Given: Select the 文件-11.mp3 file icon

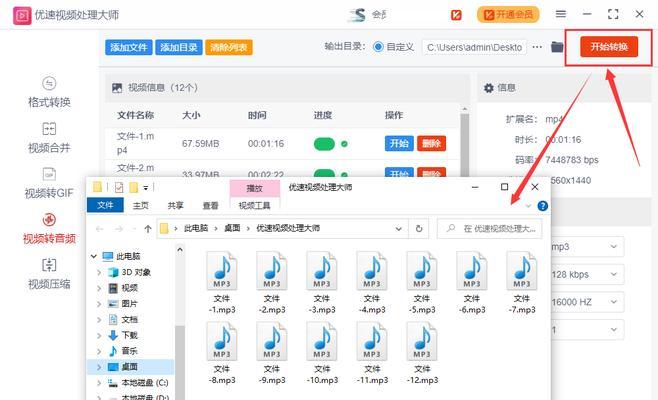Looking at the screenshot, I should 372,342.
